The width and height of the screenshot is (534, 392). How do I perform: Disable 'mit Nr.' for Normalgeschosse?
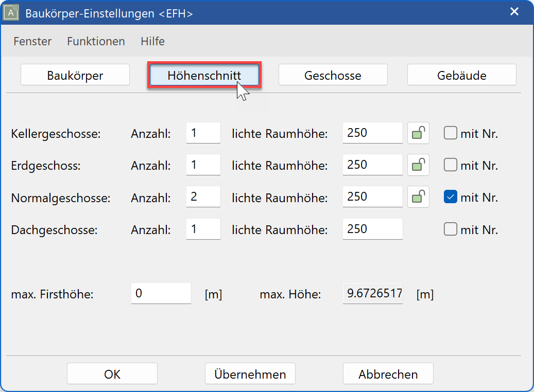450,197
